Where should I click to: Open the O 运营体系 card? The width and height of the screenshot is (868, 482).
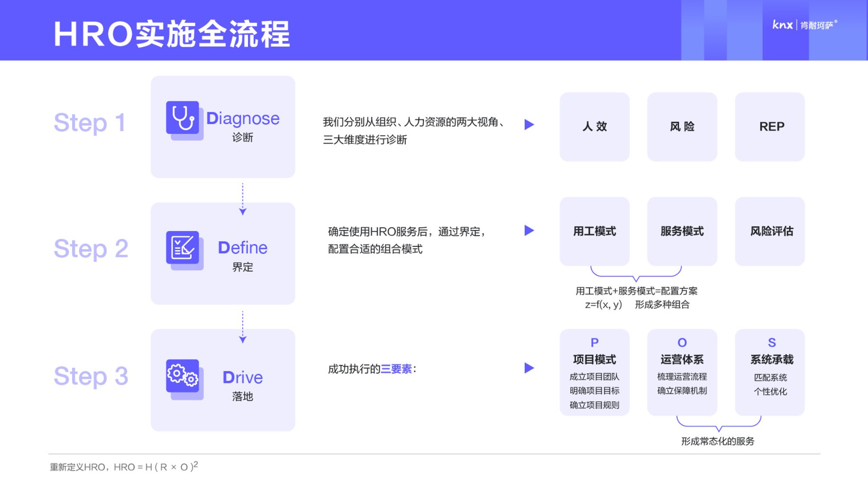coord(682,373)
